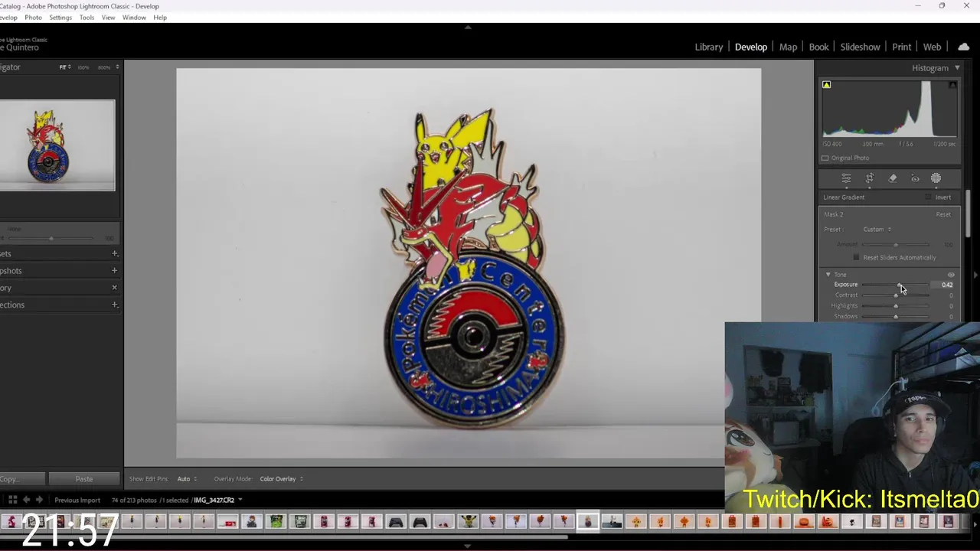Select the Masking tool icon

(x=936, y=178)
